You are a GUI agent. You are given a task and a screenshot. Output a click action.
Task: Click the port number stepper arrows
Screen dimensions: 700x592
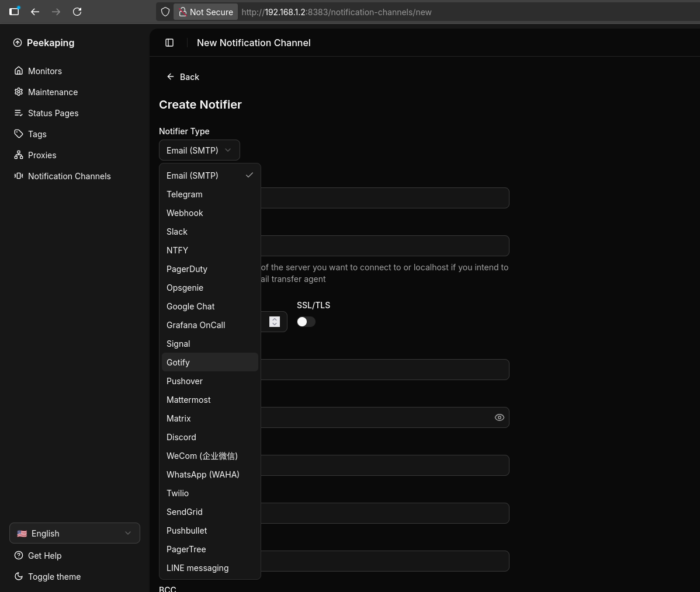(x=275, y=322)
